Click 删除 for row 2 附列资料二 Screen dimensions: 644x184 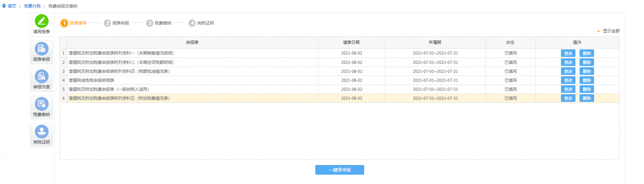[x=587, y=62]
